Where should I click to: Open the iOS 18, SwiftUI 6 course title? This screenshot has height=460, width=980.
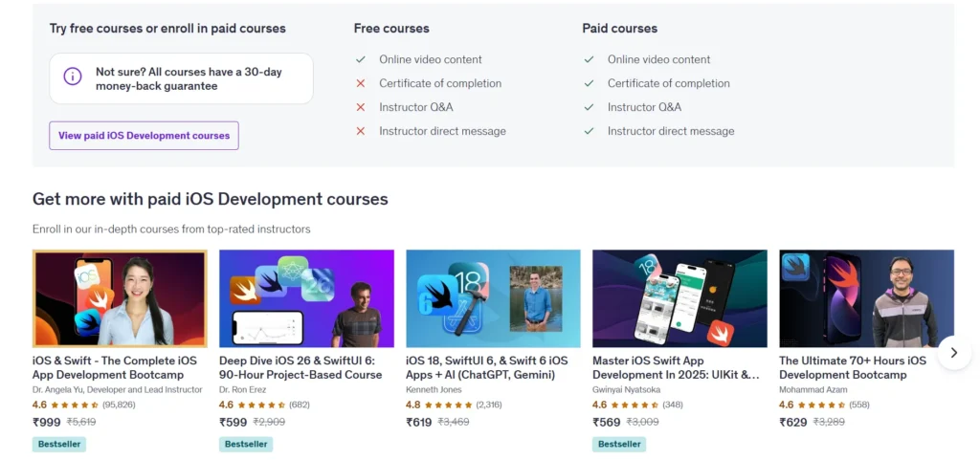486,367
